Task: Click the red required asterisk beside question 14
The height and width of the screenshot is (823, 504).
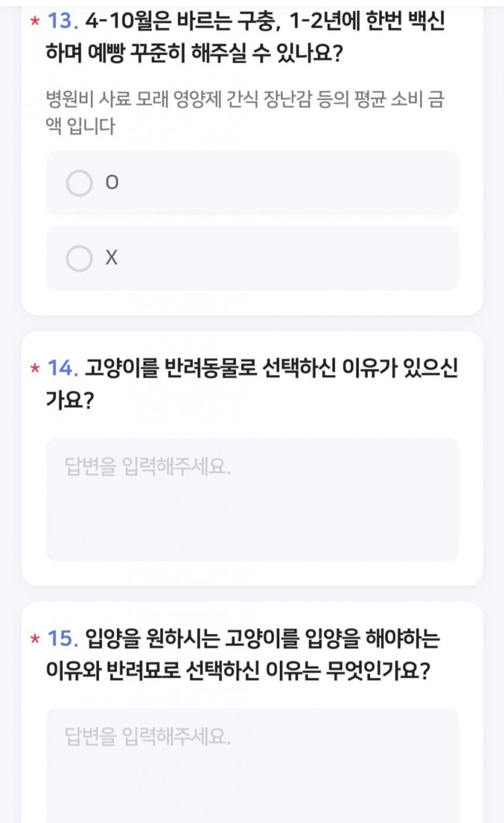Action: point(35,369)
